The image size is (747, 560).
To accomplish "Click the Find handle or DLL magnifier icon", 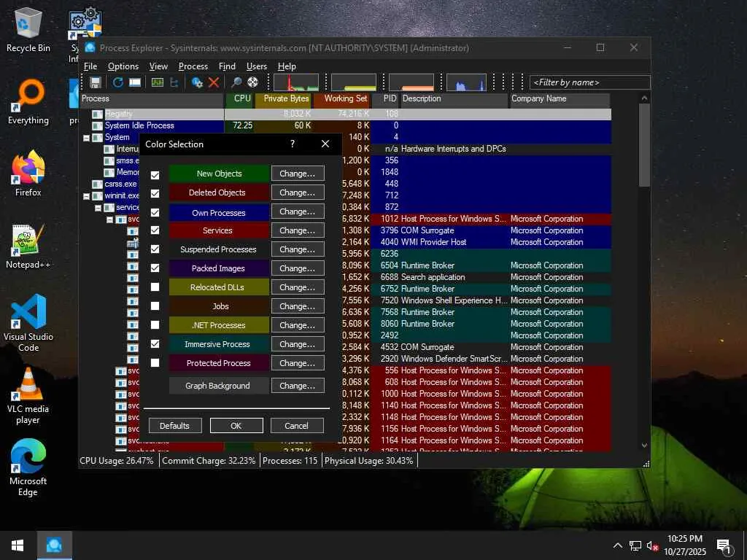I will pos(236,82).
